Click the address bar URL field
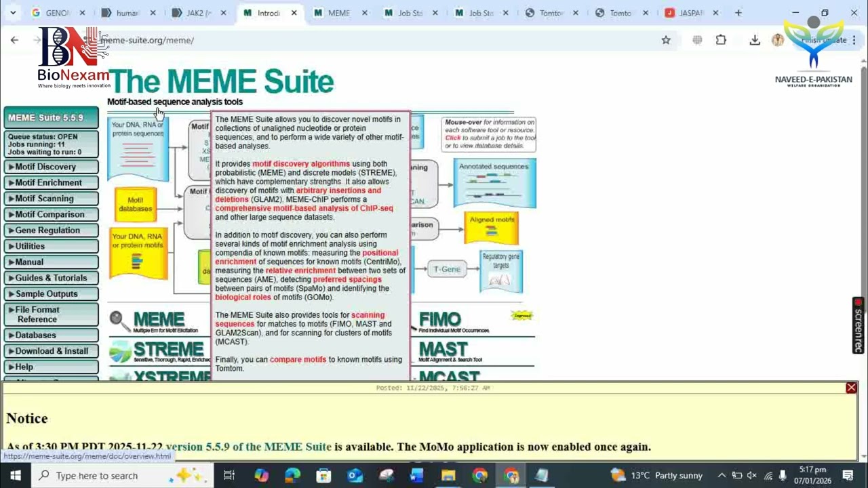The height and width of the screenshot is (488, 868). coord(373,40)
